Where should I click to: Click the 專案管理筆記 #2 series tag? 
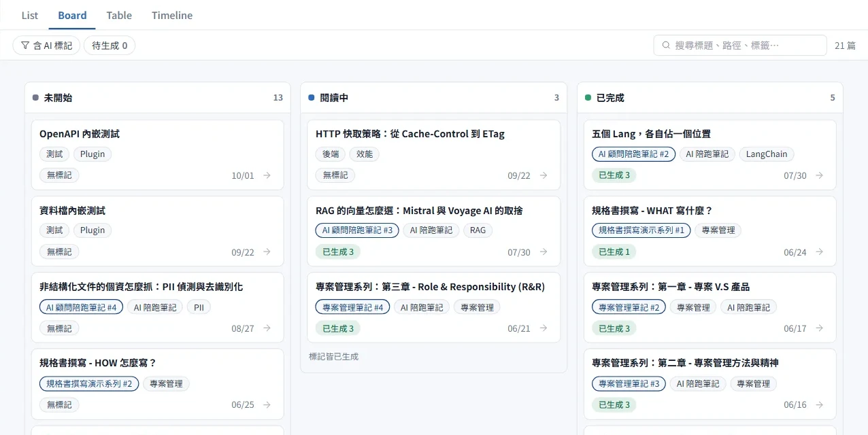[629, 307]
